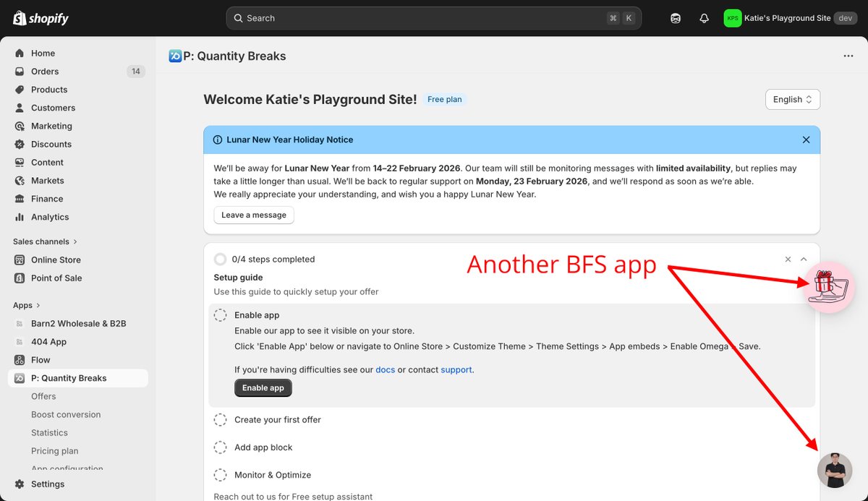Open Boost conversion submenu item
This screenshot has height=501, width=868.
(66, 414)
